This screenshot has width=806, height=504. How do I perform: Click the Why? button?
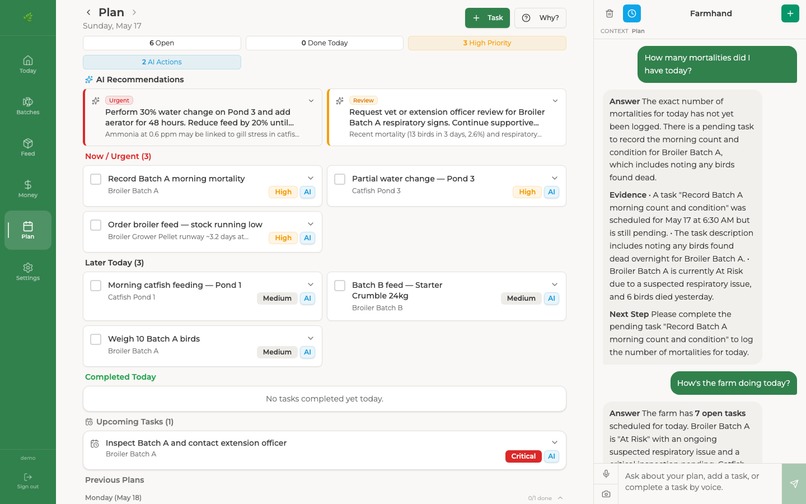click(540, 18)
